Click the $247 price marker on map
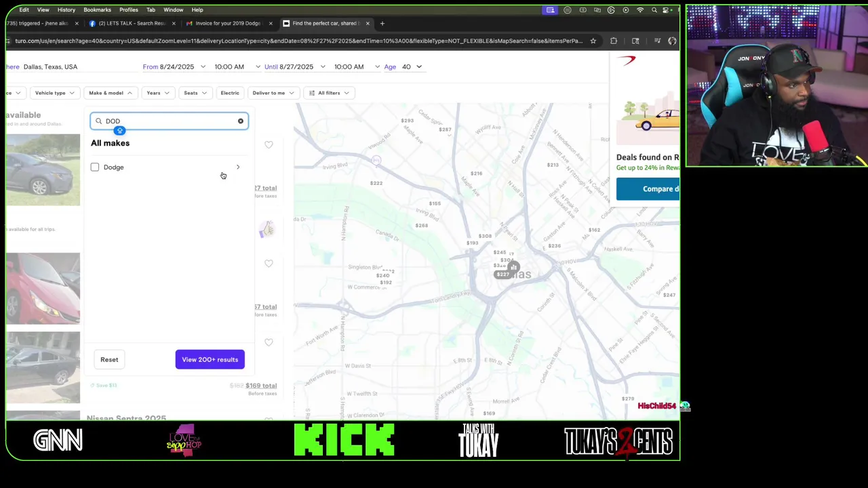Viewport: 868px width, 488px height. point(669,295)
